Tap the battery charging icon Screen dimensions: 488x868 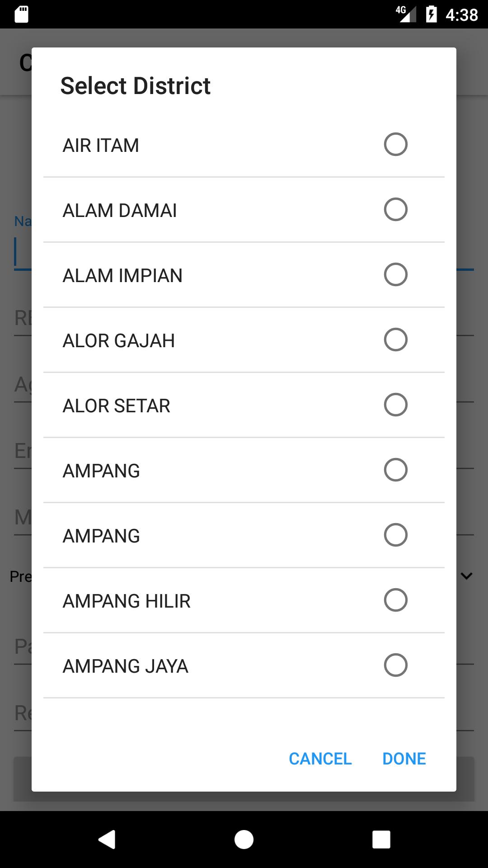[432, 14]
